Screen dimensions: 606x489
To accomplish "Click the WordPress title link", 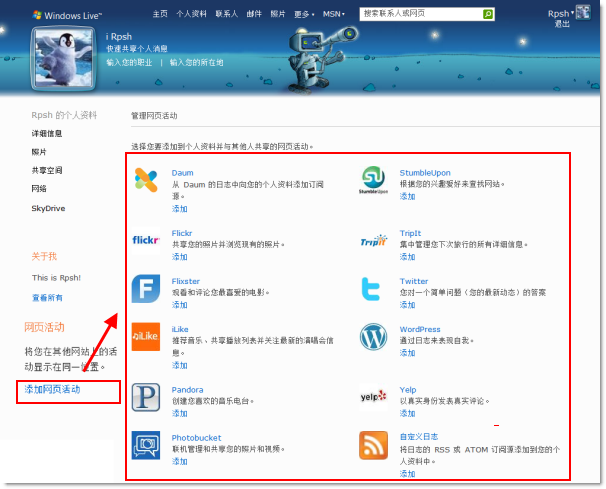I will [420, 329].
